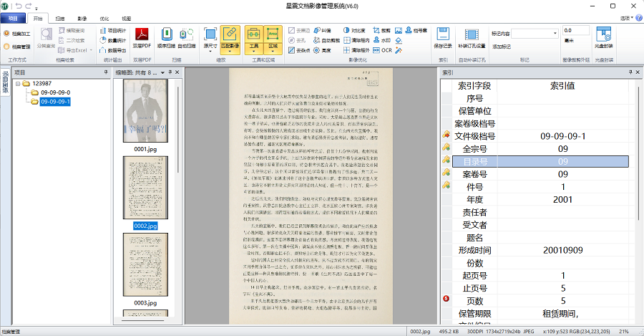
Task: Click the 去杂点 despeckle icon
Action: click(292, 50)
